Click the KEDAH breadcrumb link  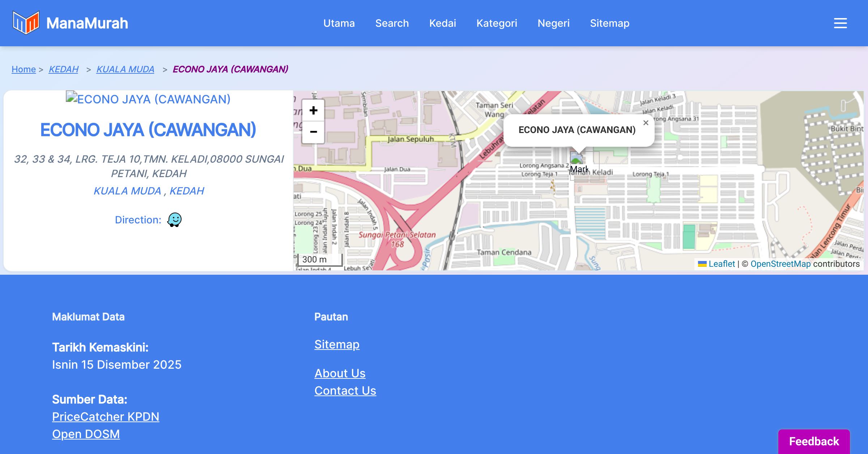coord(64,69)
